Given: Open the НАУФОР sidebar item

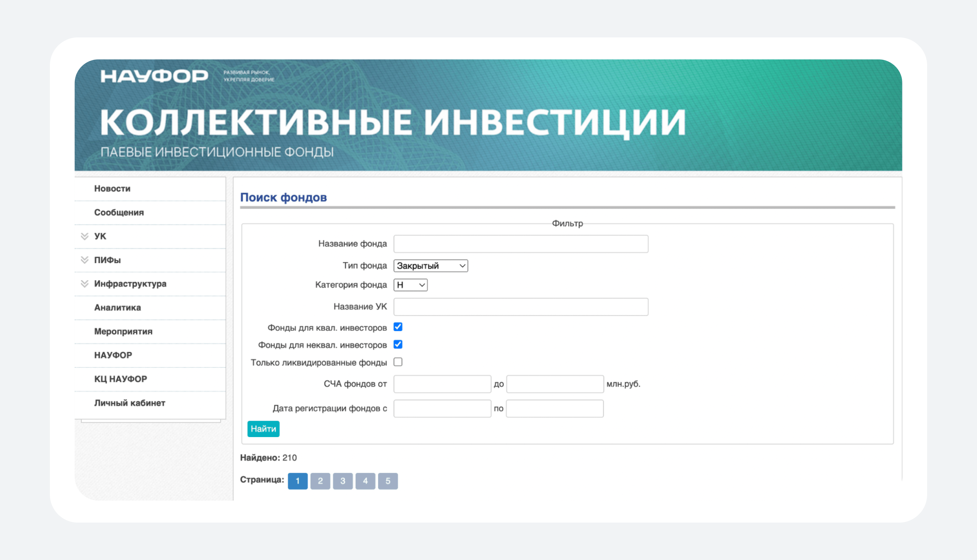Looking at the screenshot, I should [x=113, y=355].
